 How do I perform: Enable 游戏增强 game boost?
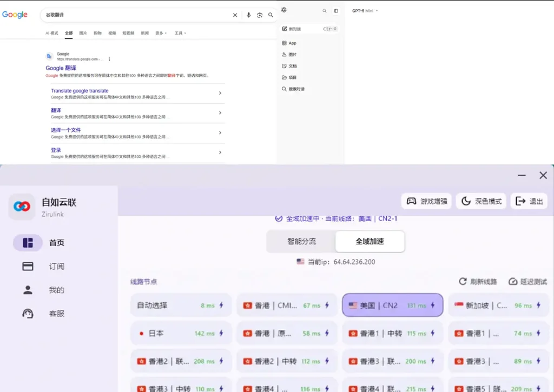click(x=426, y=201)
